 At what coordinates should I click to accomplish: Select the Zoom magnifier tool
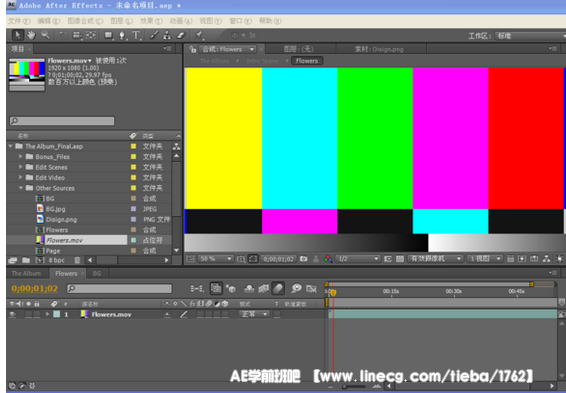point(45,35)
